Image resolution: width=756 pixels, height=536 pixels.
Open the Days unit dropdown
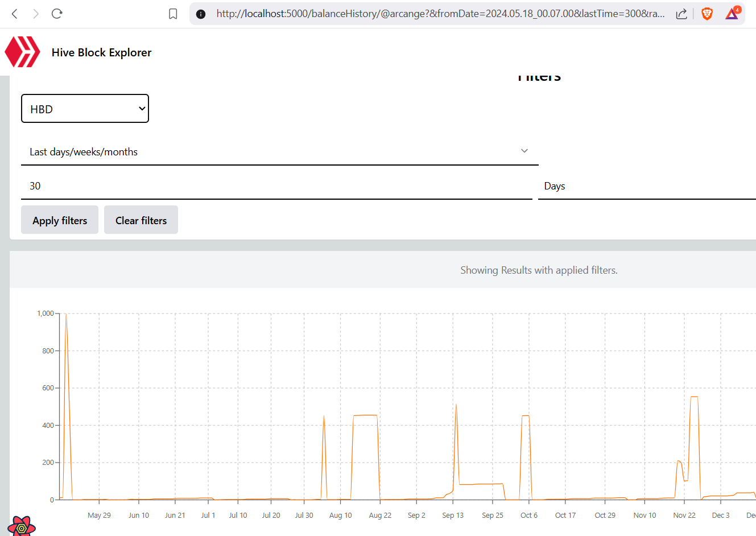pyautogui.click(x=646, y=186)
